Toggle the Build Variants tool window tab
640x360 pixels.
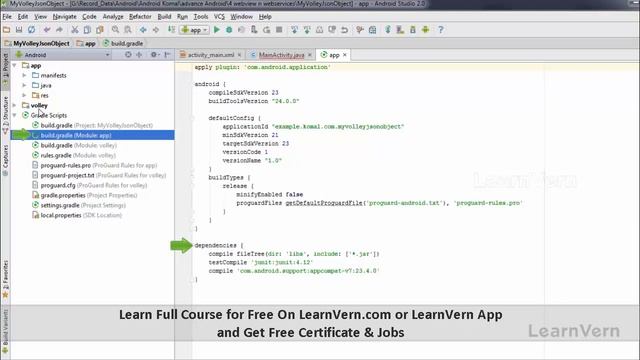pos(5,331)
